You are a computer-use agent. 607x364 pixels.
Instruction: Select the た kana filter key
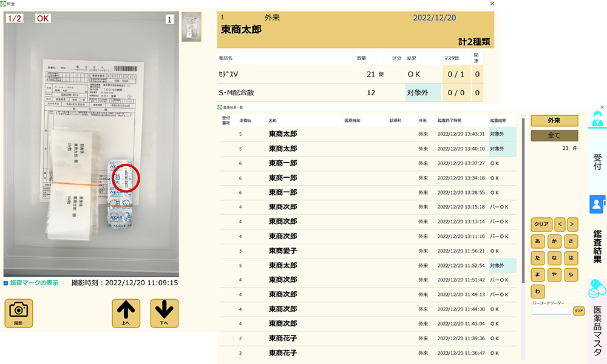(x=538, y=258)
